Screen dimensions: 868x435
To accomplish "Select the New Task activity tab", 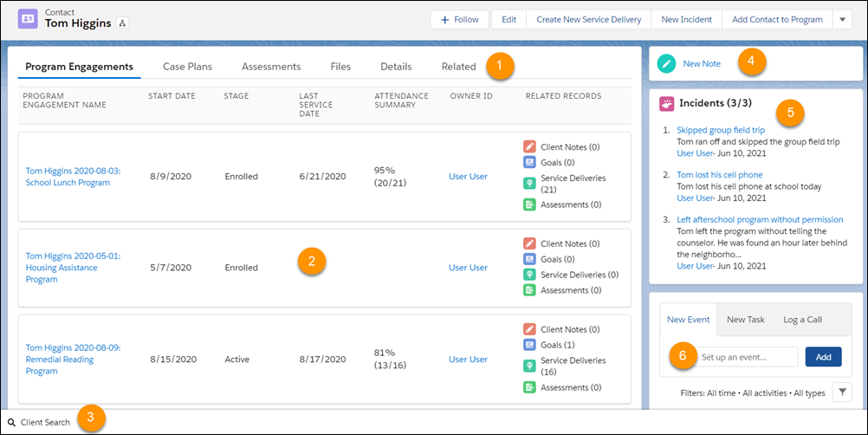I will (745, 320).
